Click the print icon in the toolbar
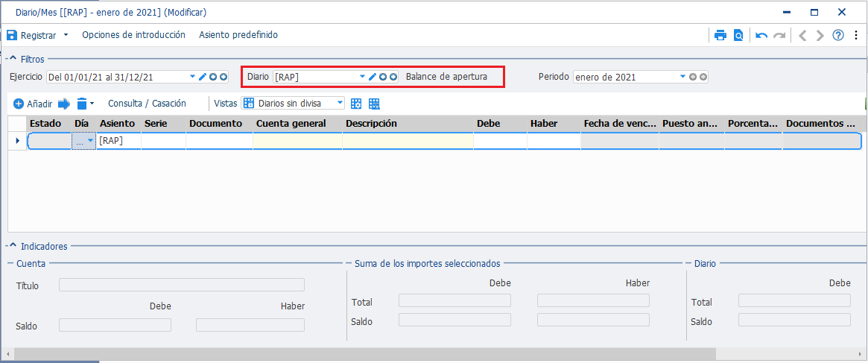The height and width of the screenshot is (363, 868). (x=720, y=36)
